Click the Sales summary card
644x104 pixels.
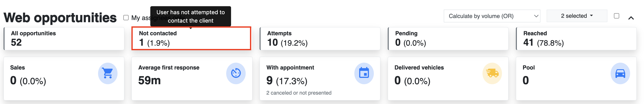(64, 78)
